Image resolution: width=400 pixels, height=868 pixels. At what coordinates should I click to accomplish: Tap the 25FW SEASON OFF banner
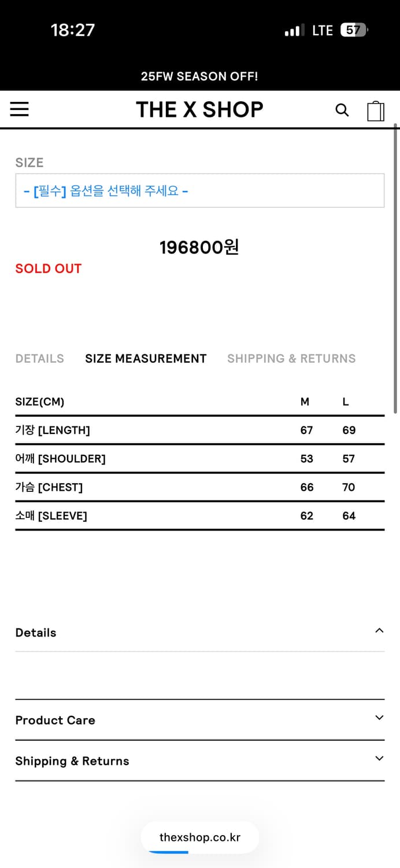[x=199, y=76]
